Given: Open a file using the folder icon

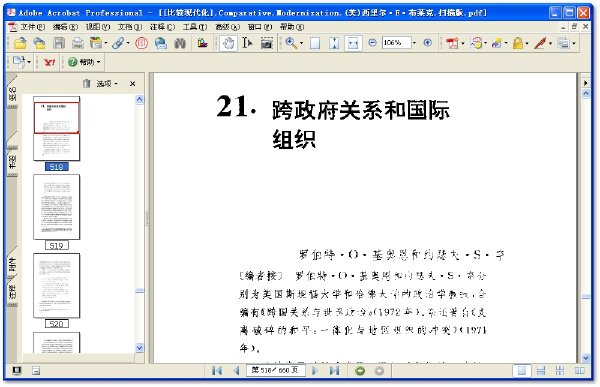Looking at the screenshot, I should point(20,43).
